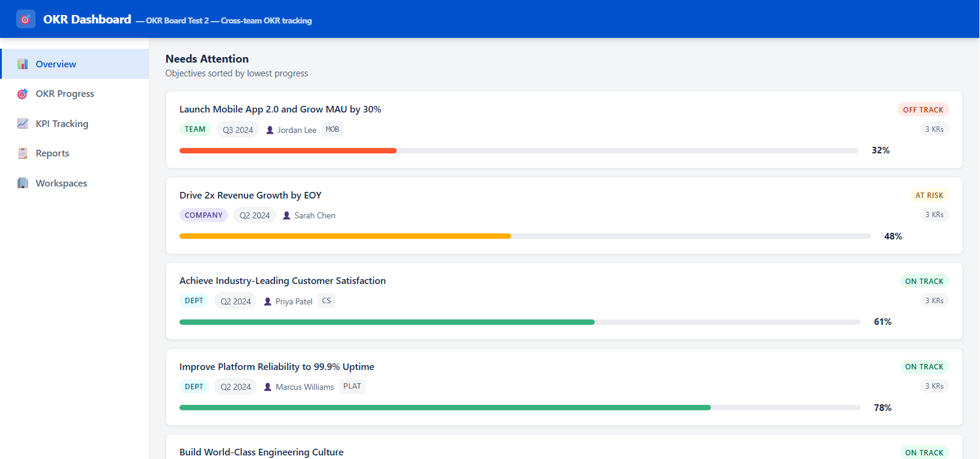Click the person icon beside Priya Patel
This screenshot has height=459, width=980.
click(268, 301)
